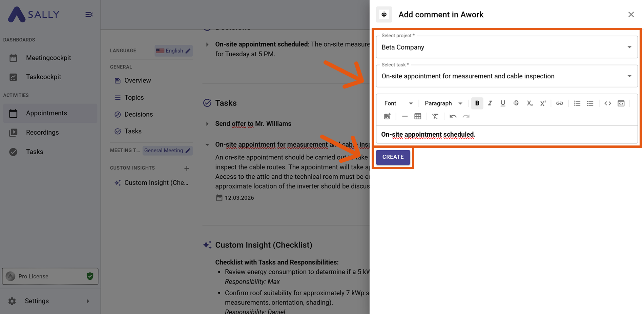This screenshot has height=314, width=644.
Task: Go to Meetingcockpit dashboard
Action: pos(48,58)
